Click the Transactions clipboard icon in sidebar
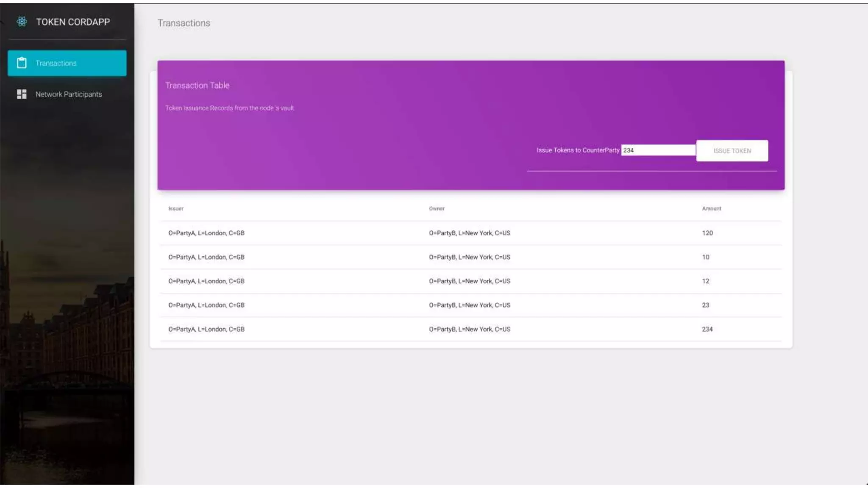This screenshot has width=868, height=488. coord(22,63)
